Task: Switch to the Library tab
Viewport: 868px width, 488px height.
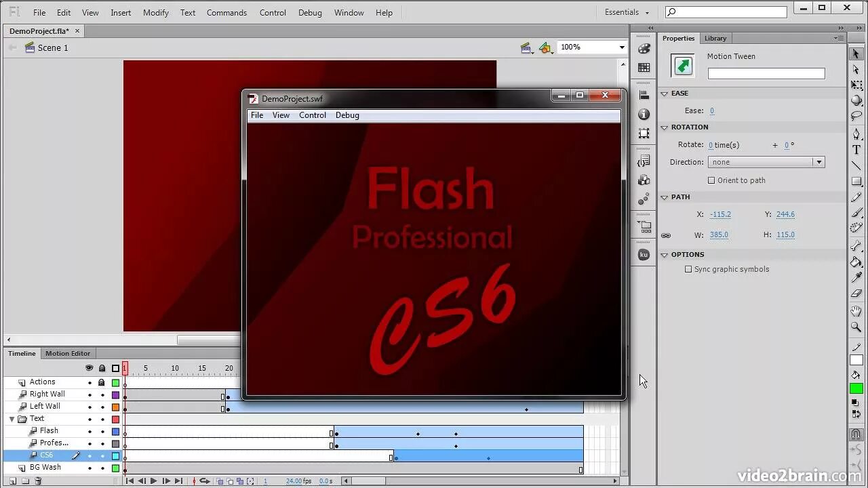Action: click(x=715, y=38)
